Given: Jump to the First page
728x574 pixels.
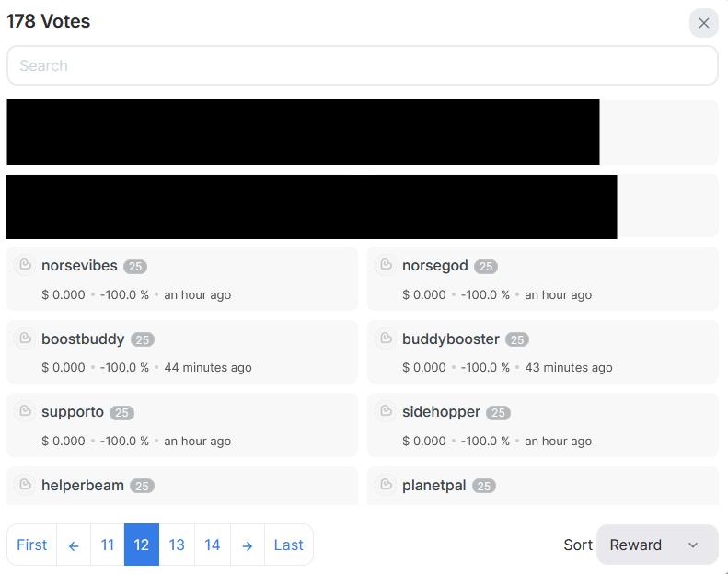Looking at the screenshot, I should (x=32, y=545).
